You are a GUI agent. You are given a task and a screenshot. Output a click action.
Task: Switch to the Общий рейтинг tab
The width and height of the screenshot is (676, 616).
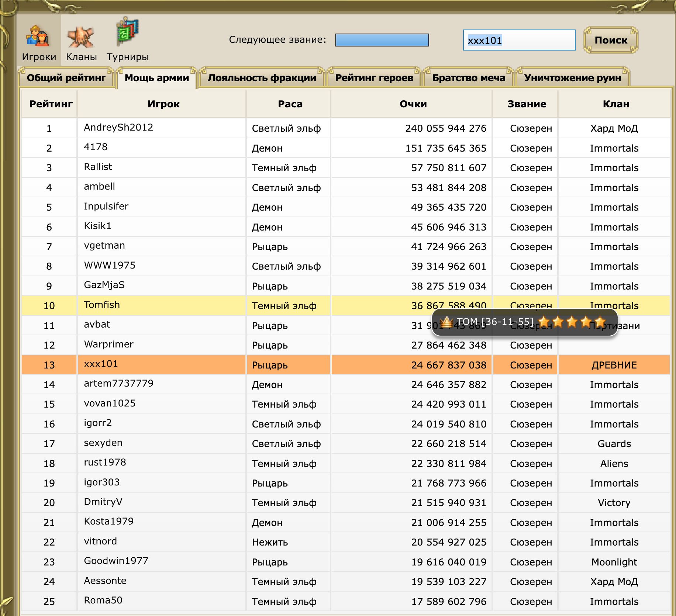pyautogui.click(x=66, y=78)
